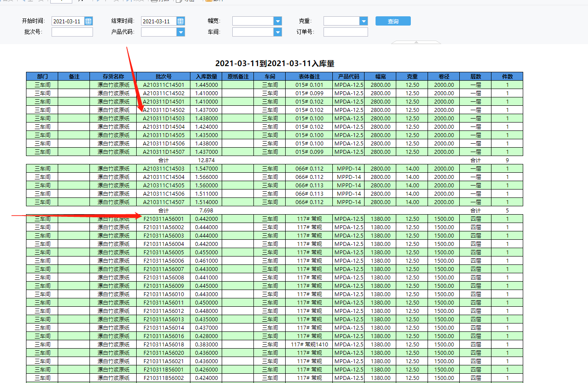Click the 批次号 table column header

click(x=164, y=76)
